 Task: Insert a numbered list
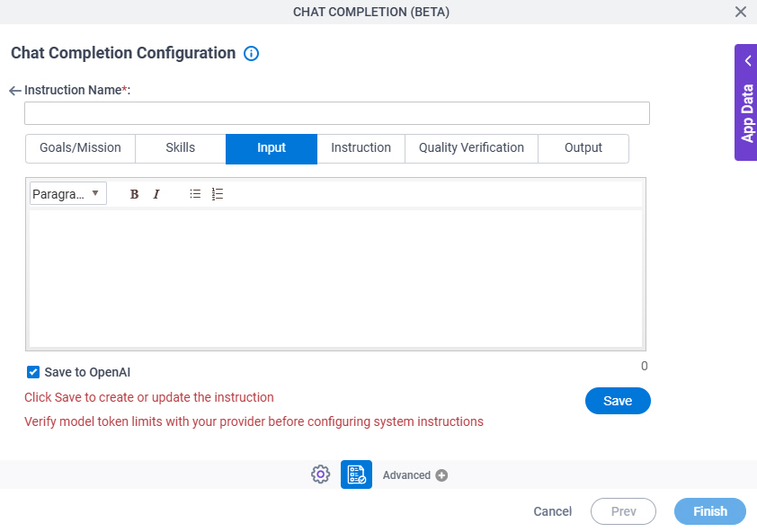point(218,194)
